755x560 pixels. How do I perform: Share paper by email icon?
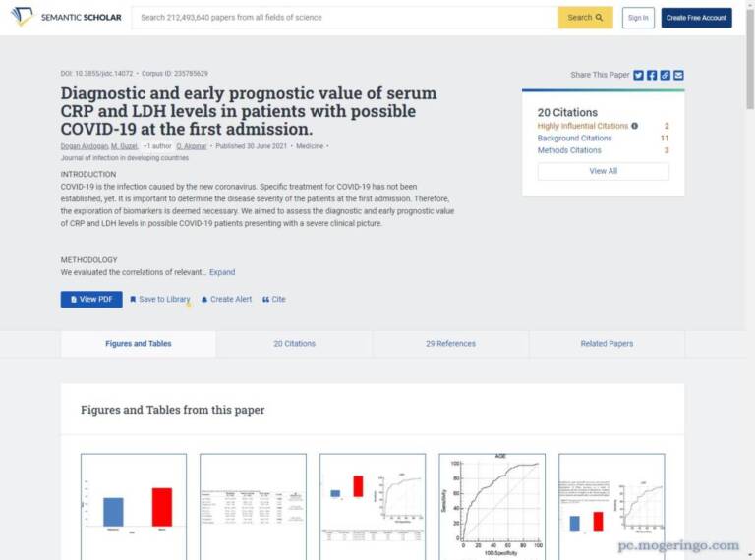[x=678, y=75]
